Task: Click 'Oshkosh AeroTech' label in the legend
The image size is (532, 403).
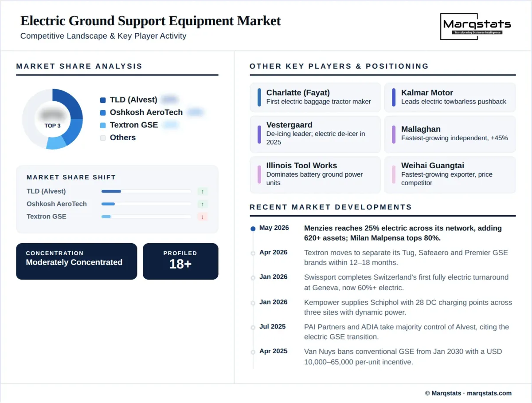Action: (146, 112)
